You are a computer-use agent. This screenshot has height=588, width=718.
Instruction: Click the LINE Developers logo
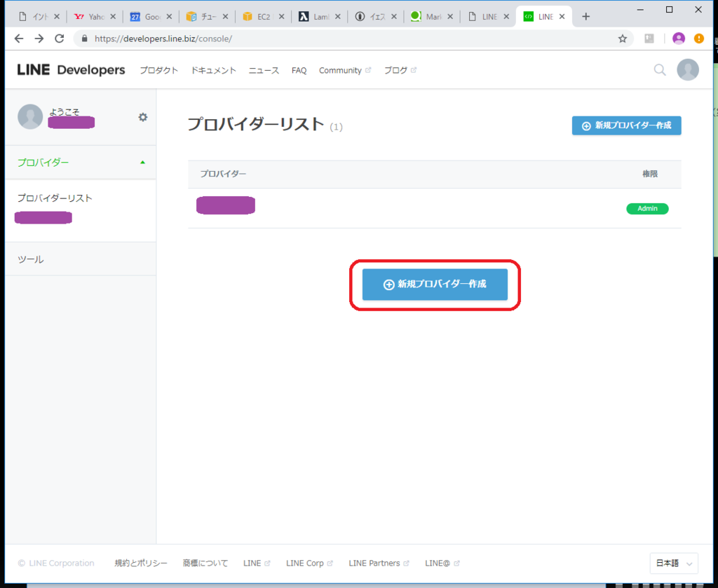[x=71, y=69]
